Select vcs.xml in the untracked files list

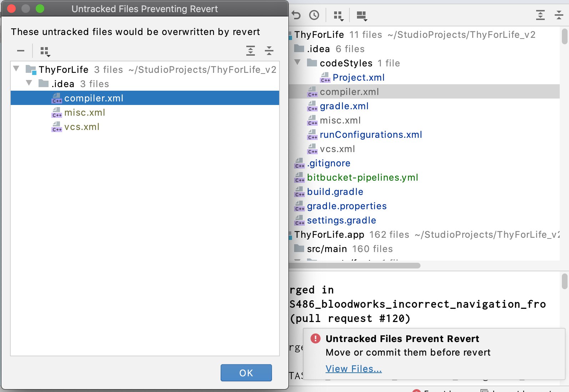coord(82,127)
